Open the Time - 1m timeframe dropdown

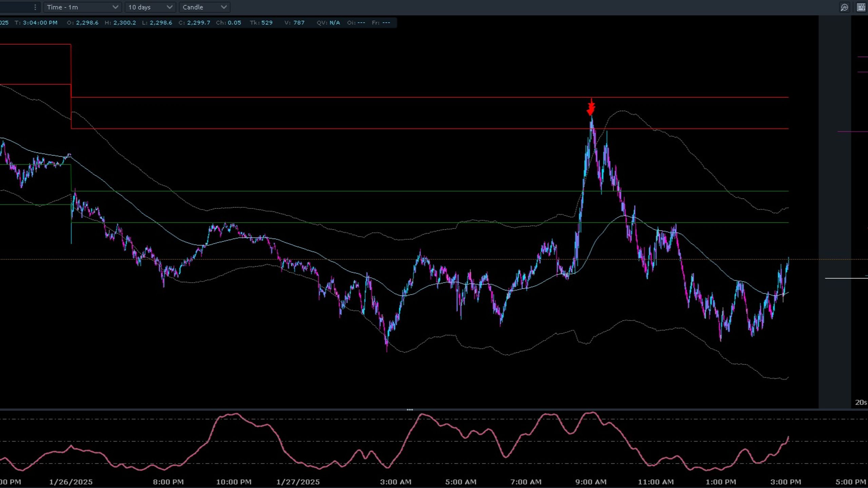82,7
